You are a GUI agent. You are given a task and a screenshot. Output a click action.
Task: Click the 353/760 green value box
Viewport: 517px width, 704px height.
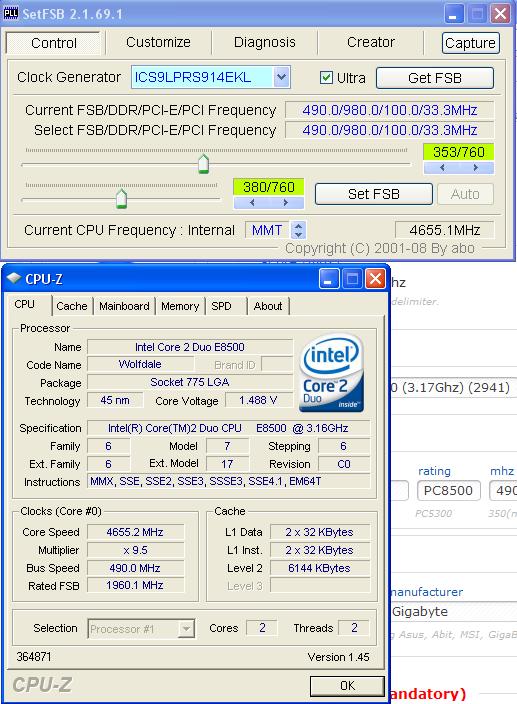click(x=459, y=152)
